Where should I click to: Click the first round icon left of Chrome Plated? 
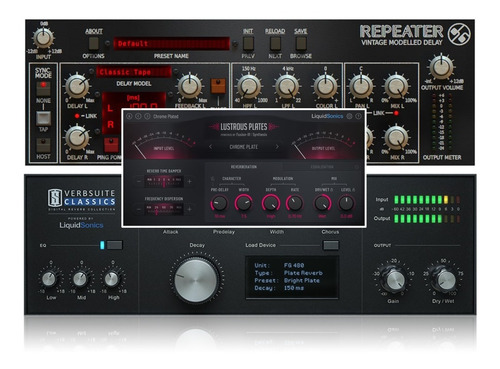(129, 116)
